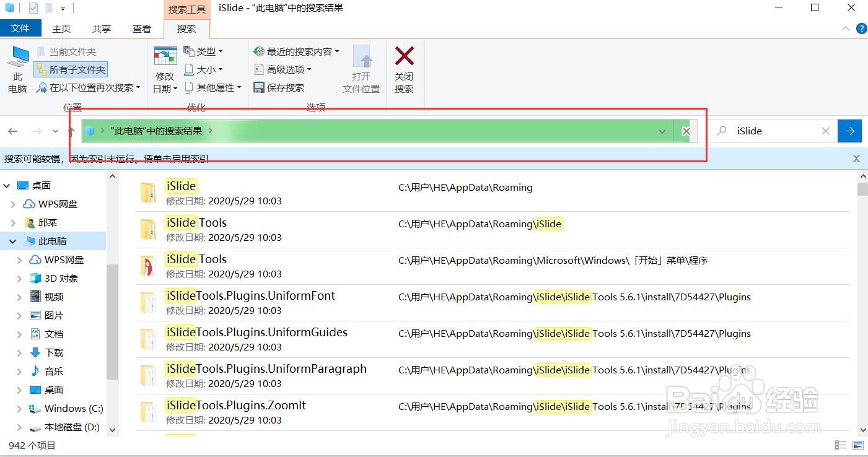Image resolution: width=868 pixels, height=457 pixels.
Task: Click quick access properties checkmark icon
Action: (33, 9)
